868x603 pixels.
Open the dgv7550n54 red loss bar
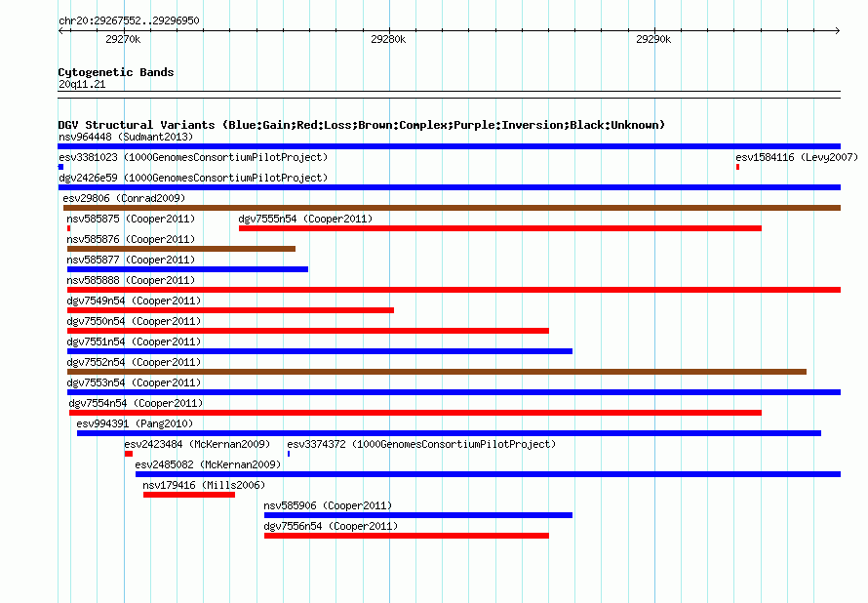tap(308, 331)
